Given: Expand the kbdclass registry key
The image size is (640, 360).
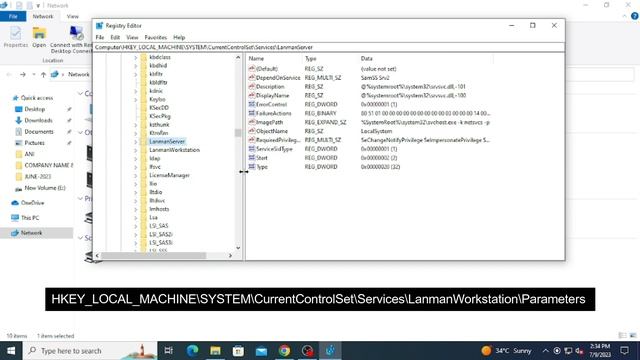Looking at the screenshot, I should tap(136, 58).
